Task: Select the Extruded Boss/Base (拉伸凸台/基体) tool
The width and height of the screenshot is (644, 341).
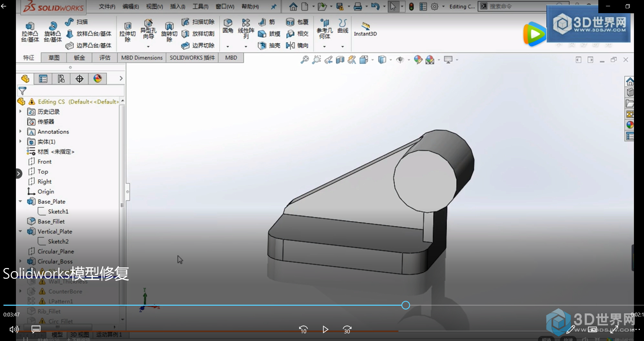Action: tap(30, 32)
